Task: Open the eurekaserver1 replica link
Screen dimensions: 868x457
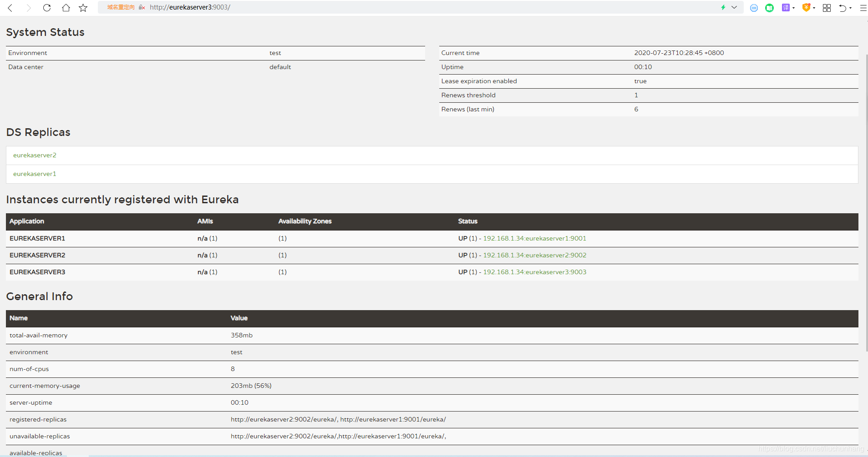Action: click(x=35, y=174)
